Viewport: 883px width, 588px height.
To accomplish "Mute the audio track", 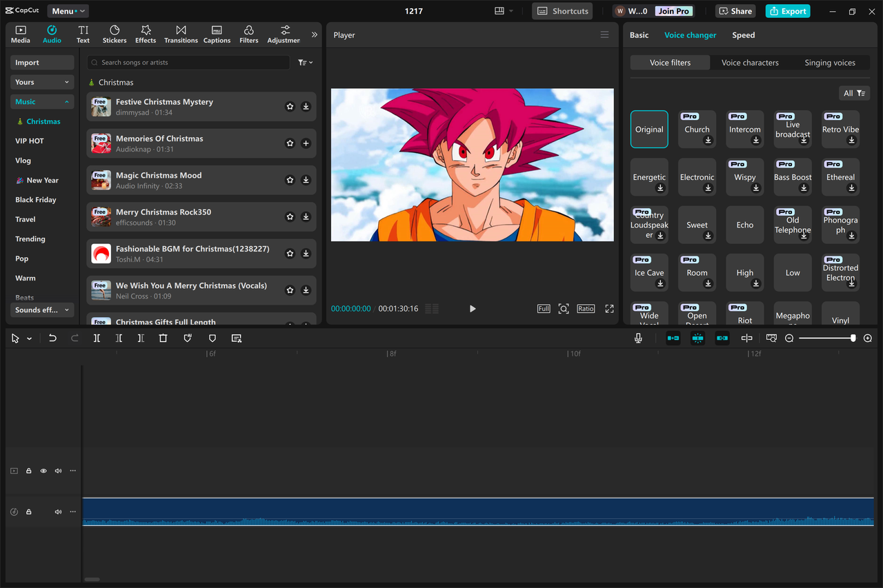I will (58, 511).
